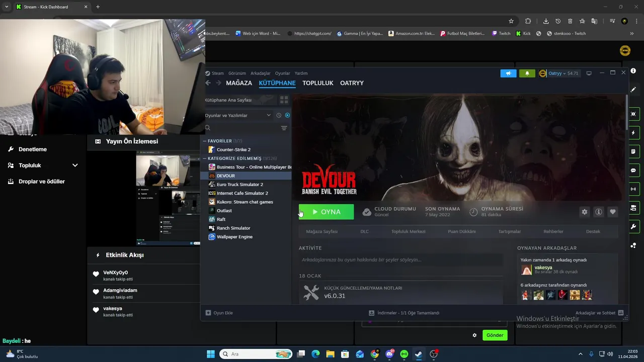Select Kukoro: Stream chat games
644x362 pixels.
[245, 202]
